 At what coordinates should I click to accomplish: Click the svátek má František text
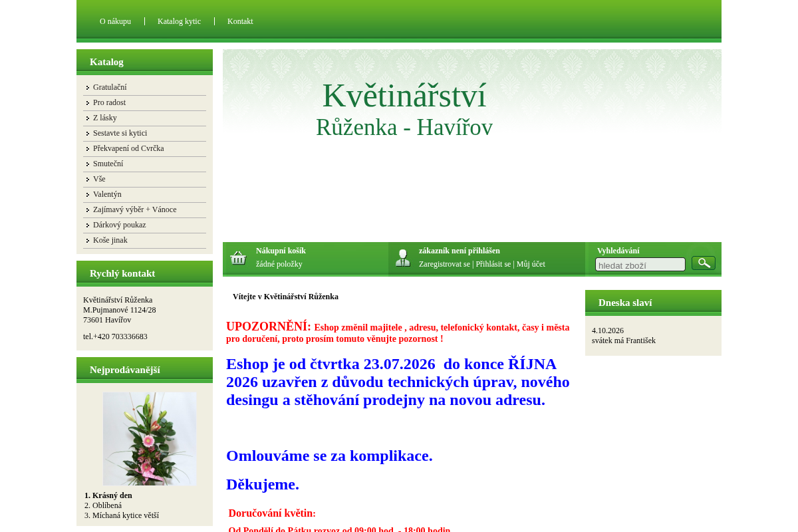point(624,340)
